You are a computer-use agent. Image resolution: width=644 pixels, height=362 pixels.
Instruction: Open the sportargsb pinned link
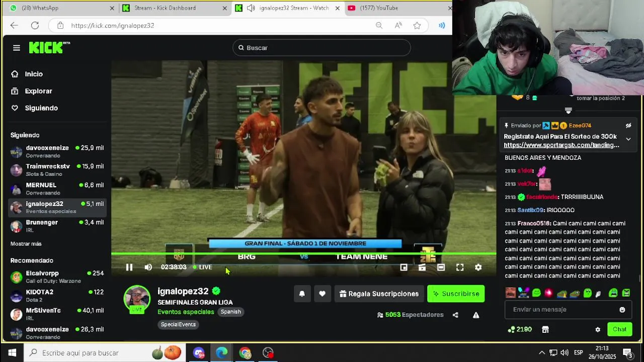click(561, 145)
